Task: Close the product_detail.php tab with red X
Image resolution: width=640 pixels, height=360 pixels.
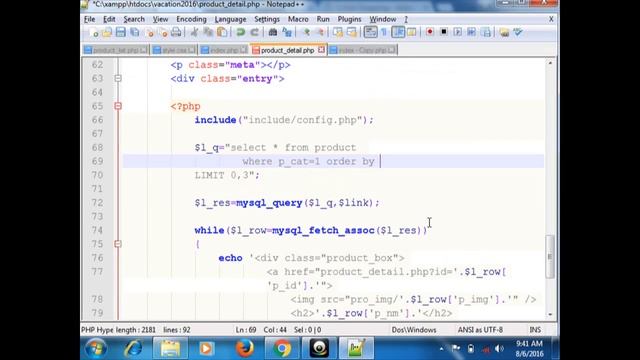Action: click(x=321, y=50)
